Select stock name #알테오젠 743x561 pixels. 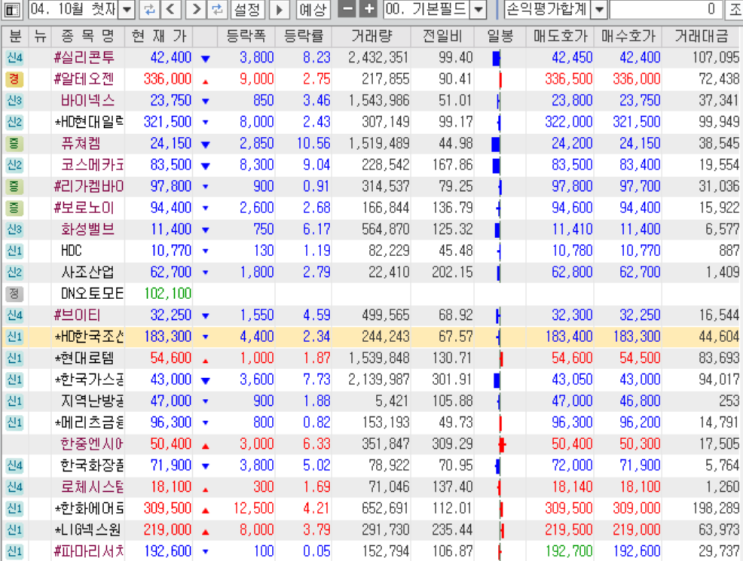84,79
